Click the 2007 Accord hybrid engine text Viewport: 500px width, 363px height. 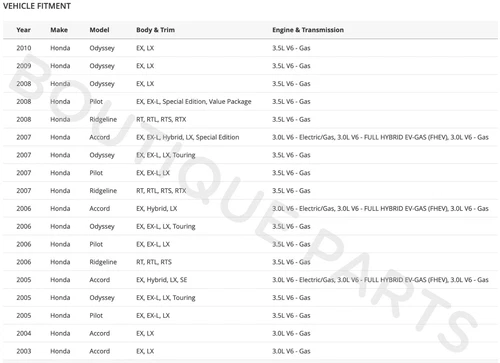tap(380, 137)
